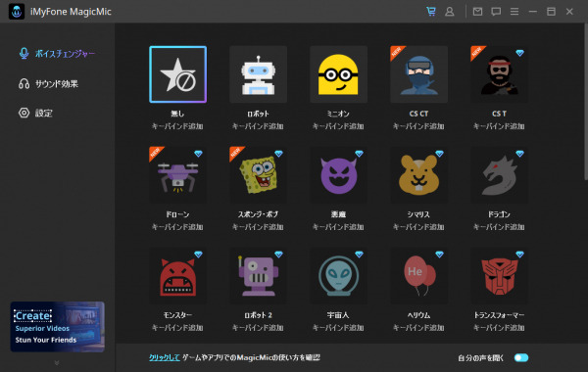Expand sidebar with bottom chevron arrow

click(57, 362)
